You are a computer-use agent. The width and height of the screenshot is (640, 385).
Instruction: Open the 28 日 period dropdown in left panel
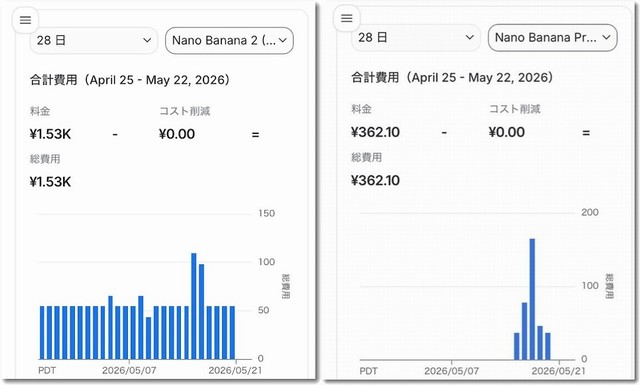click(x=94, y=40)
